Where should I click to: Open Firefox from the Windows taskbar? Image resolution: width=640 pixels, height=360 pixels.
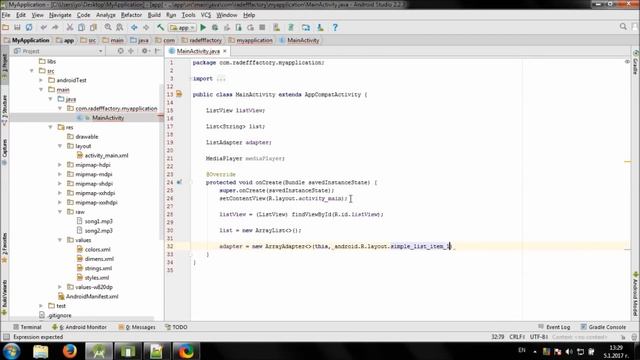coord(70,351)
